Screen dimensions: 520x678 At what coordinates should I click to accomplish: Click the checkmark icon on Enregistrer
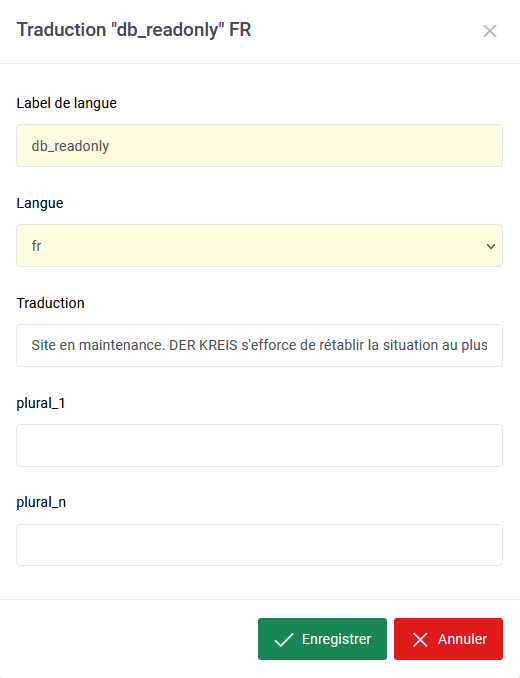(284, 639)
